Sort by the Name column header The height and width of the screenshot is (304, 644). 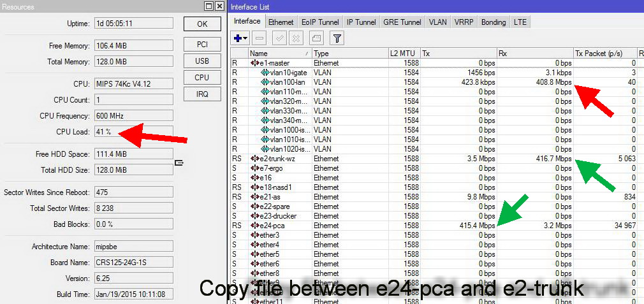pyautogui.click(x=281, y=54)
